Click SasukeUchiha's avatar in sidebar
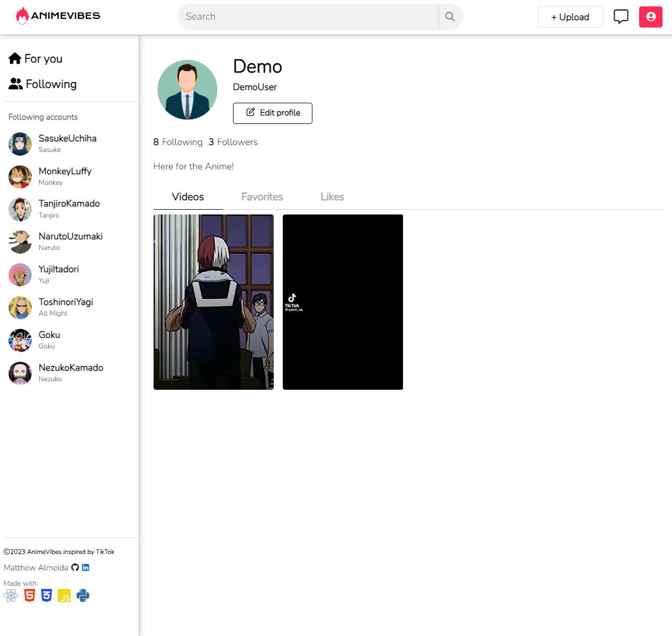This screenshot has height=636, width=672. pos(20,144)
